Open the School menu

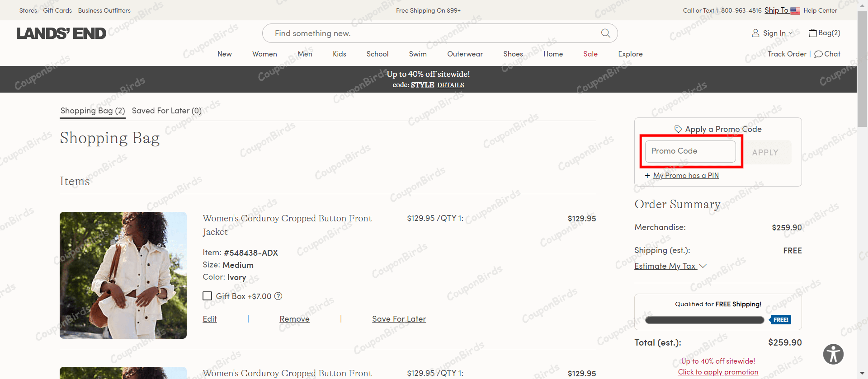tap(377, 54)
